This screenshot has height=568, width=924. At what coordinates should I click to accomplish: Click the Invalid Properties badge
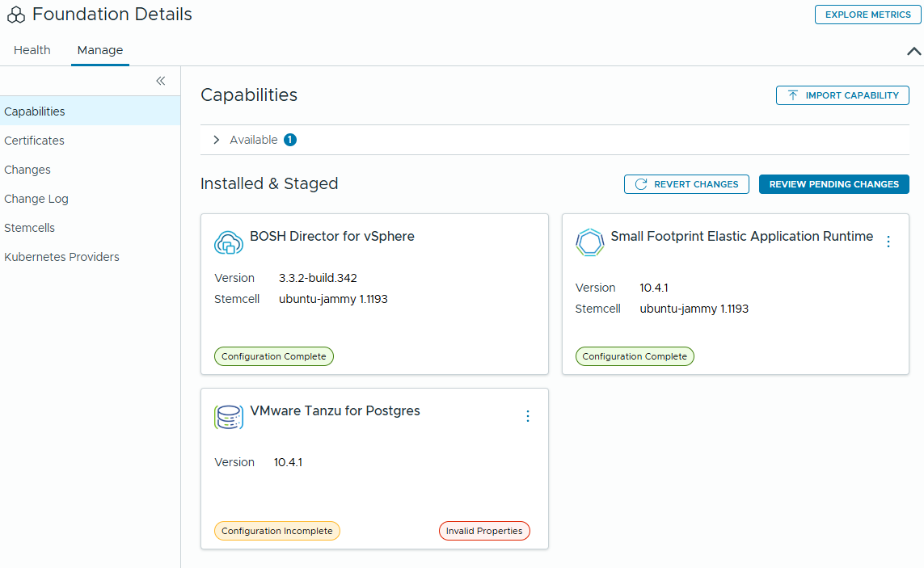tap(484, 531)
